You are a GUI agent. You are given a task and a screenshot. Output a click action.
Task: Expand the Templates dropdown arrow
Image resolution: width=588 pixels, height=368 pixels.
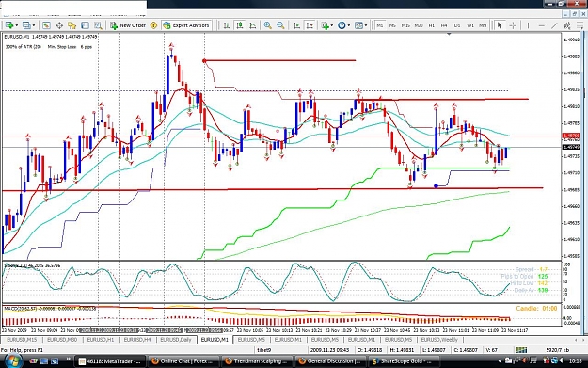coord(366,25)
